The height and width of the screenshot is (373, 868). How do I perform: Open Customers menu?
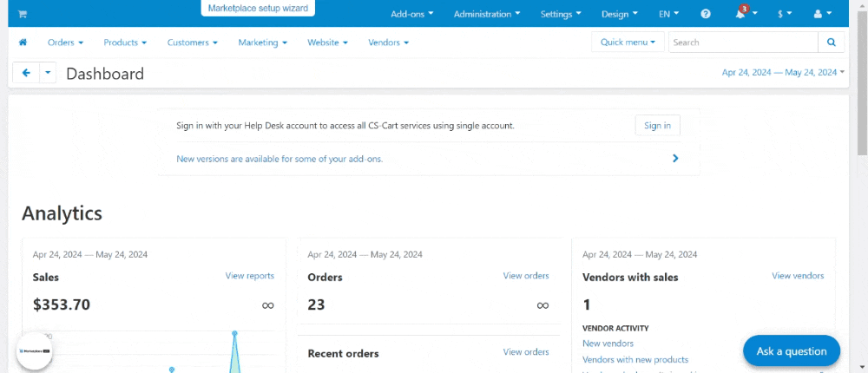click(x=192, y=42)
